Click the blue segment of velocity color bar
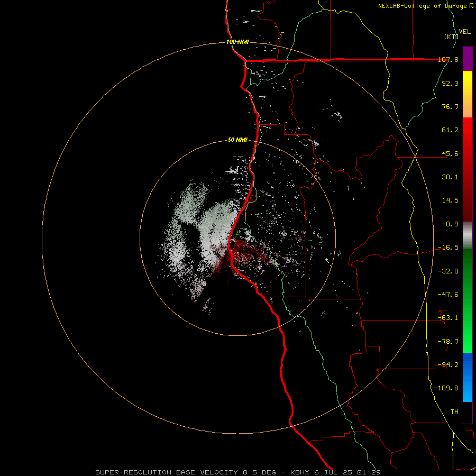 [x=467, y=377]
